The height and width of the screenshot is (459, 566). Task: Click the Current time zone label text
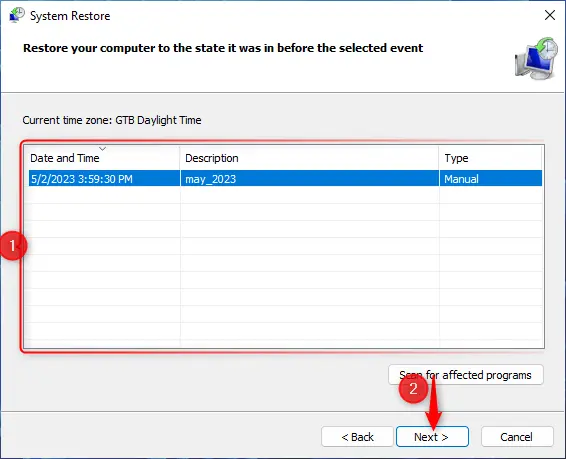coord(112,120)
